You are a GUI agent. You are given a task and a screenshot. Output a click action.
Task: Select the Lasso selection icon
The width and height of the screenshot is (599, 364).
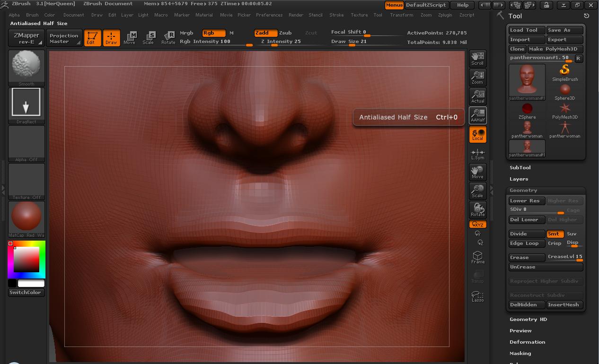(477, 296)
